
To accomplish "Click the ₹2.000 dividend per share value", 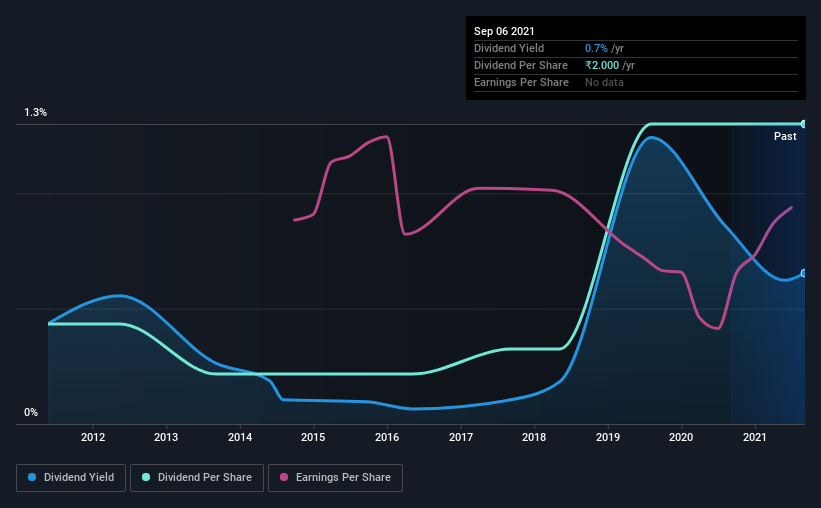I will click(x=602, y=65).
